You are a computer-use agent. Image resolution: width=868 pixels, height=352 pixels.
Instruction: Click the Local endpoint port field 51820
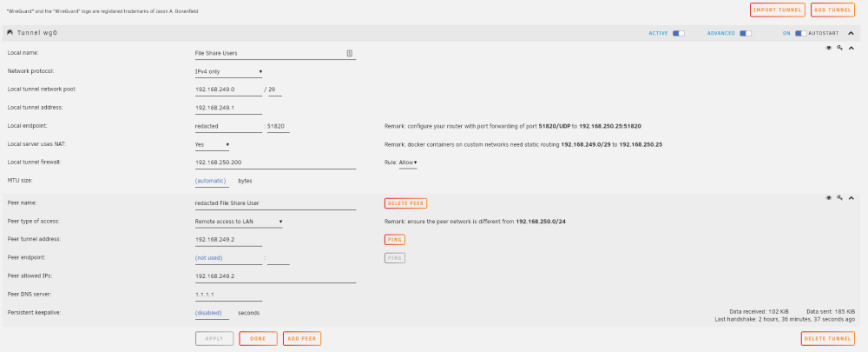pyautogui.click(x=279, y=126)
